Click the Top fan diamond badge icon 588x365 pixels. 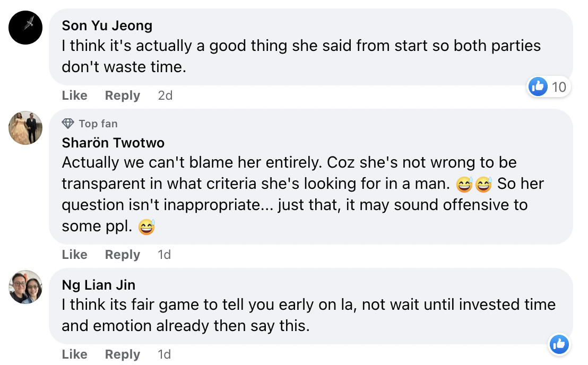pos(68,124)
